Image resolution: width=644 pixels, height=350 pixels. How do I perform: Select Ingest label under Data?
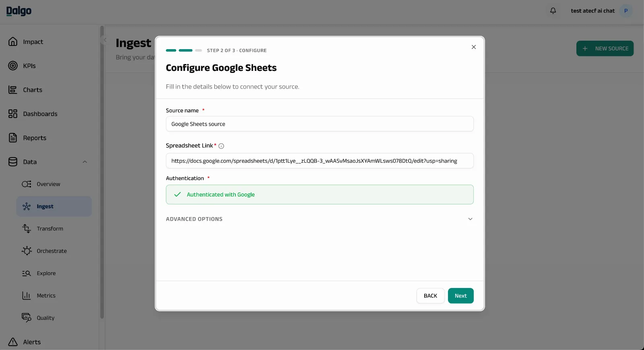click(45, 206)
